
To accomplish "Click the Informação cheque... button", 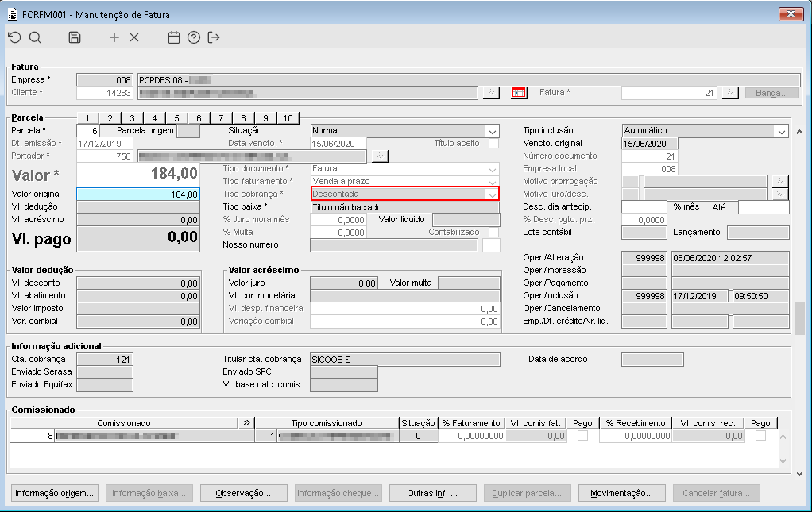I will coord(338,493).
